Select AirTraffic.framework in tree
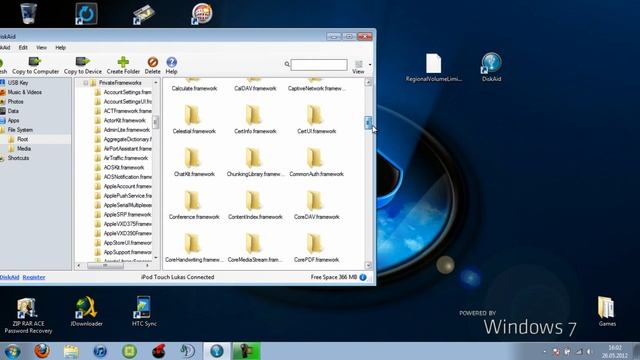The width and height of the screenshot is (640, 360). (126, 158)
